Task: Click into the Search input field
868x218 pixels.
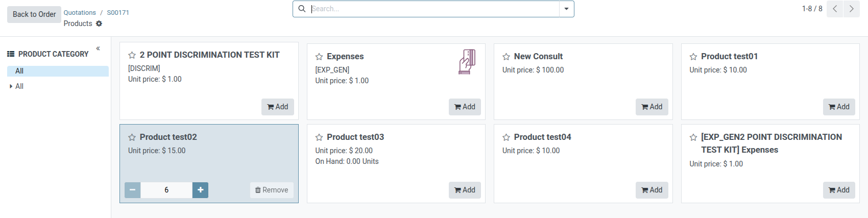Action: coord(434,9)
